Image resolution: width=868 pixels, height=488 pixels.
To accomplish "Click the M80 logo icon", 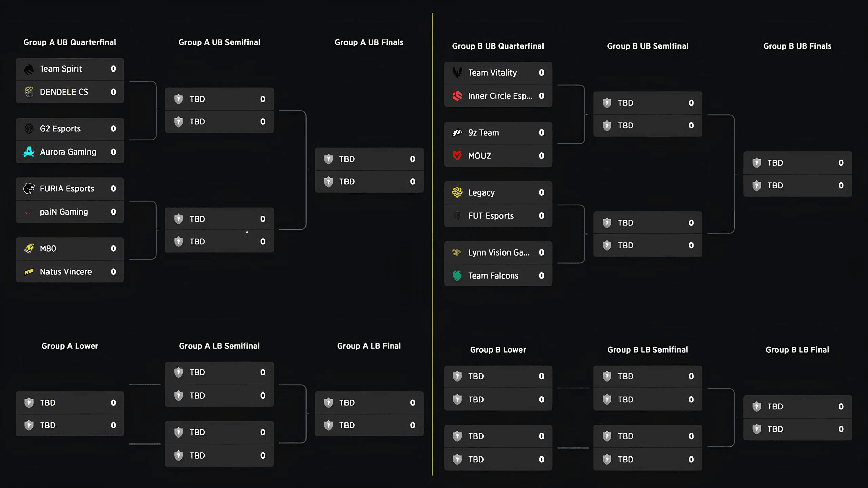I will [29, 249].
